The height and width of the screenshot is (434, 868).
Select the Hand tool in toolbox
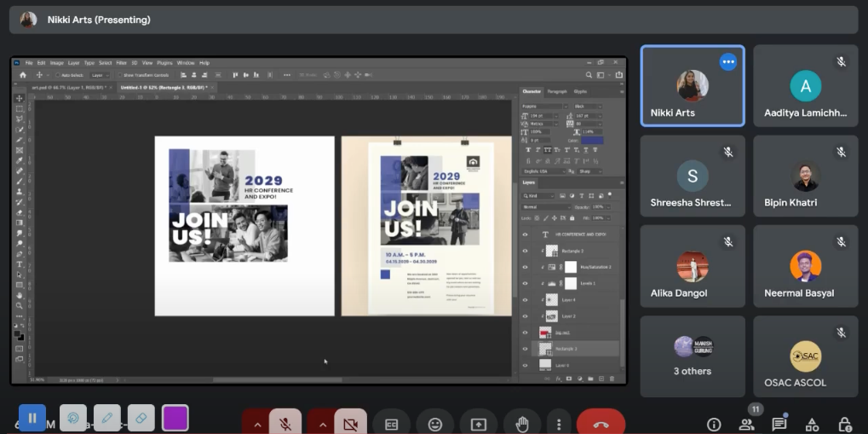pos(20,295)
